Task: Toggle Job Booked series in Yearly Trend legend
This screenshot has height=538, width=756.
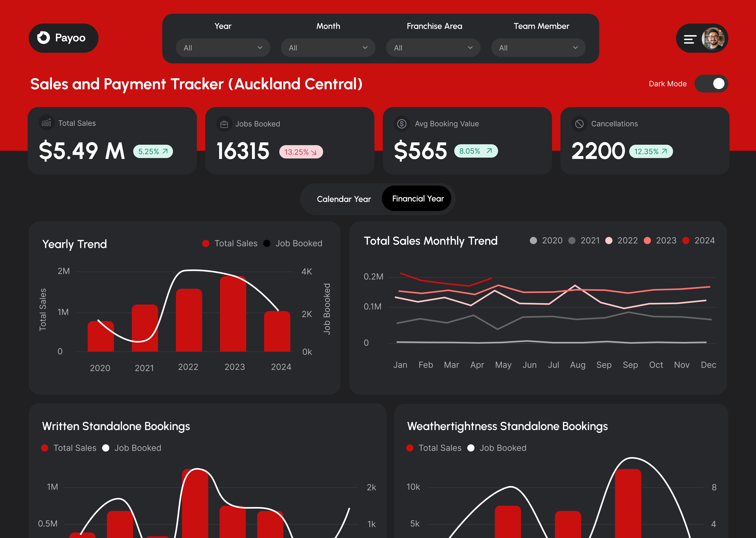Action: tap(267, 244)
